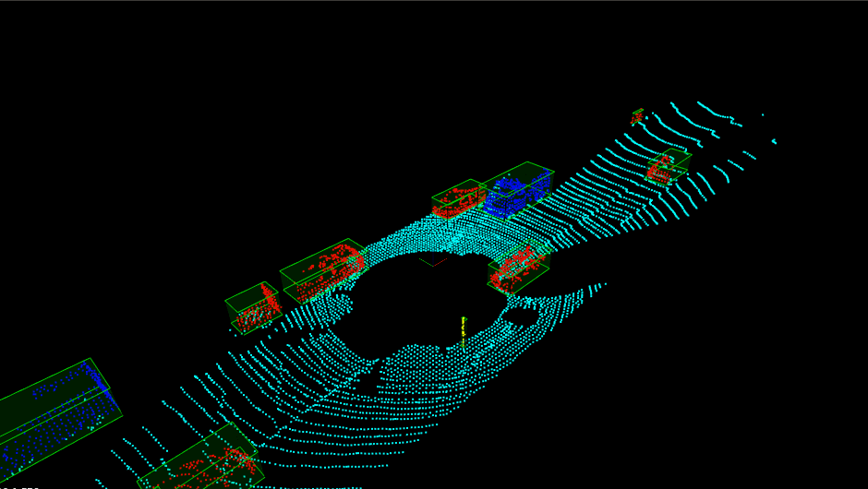Pick the yellow vertical pole point cluster

(x=464, y=332)
